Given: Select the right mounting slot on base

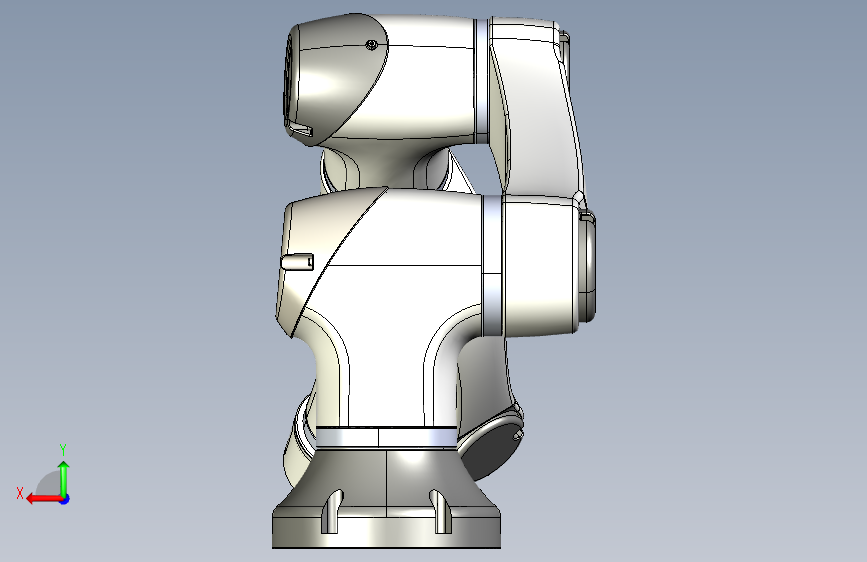Looking at the screenshot, I should pyautogui.click(x=440, y=511).
